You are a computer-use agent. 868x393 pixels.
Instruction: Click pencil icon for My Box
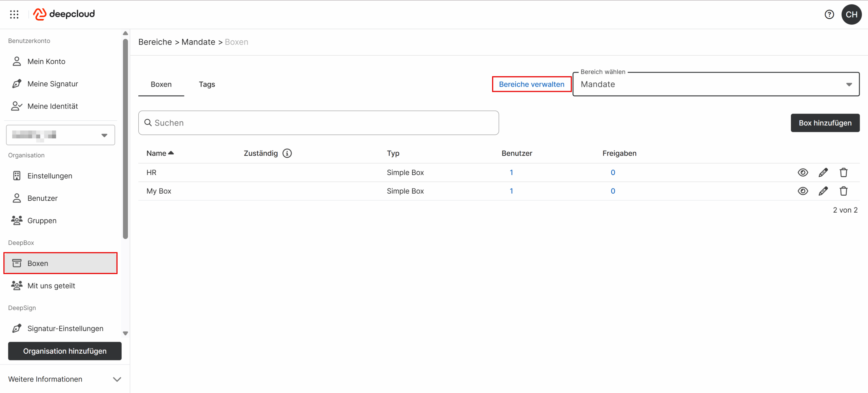click(823, 191)
